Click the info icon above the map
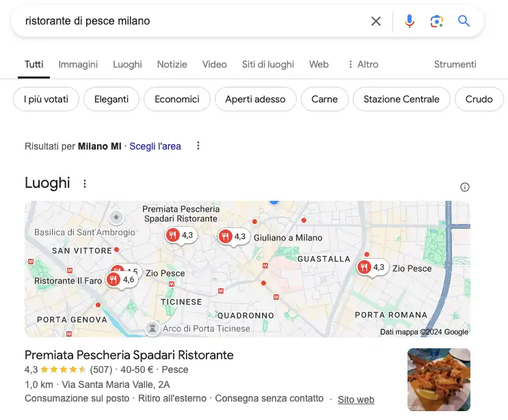 point(465,187)
